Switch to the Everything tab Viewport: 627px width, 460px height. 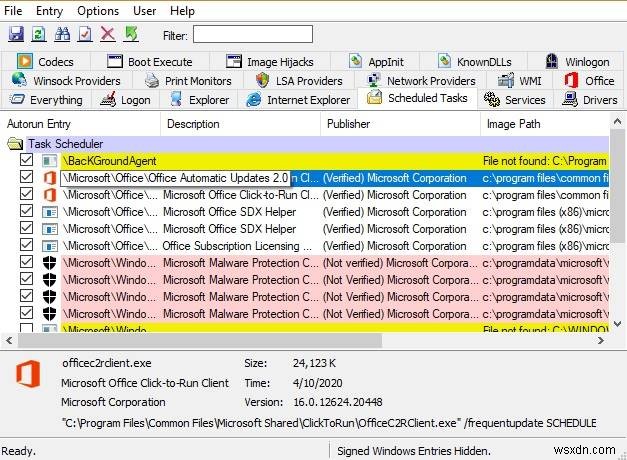coord(46,100)
